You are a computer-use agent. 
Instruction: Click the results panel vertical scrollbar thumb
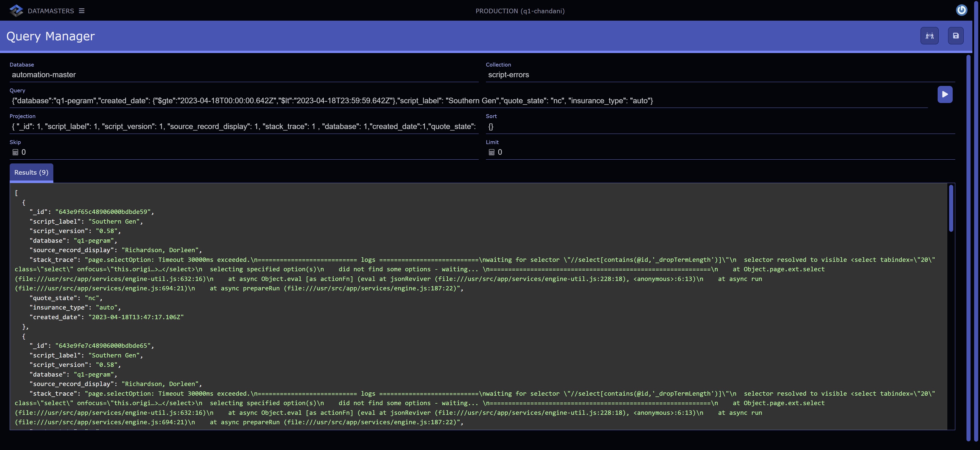[x=951, y=208]
